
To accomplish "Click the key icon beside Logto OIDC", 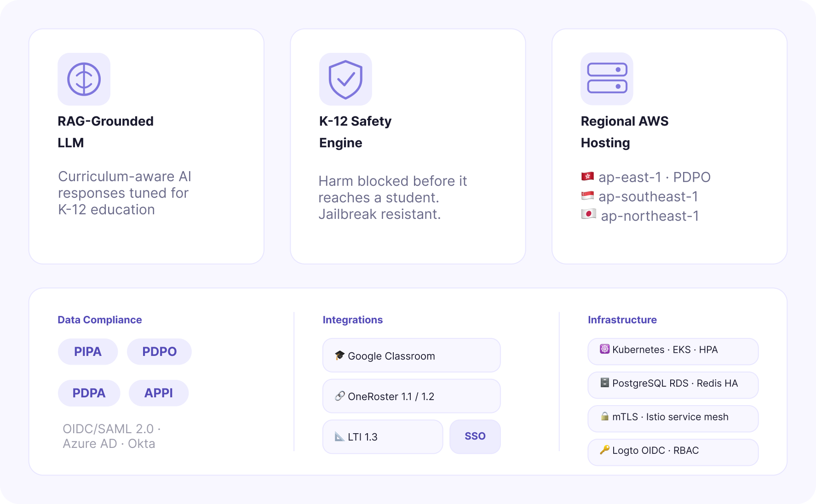I will tap(604, 450).
